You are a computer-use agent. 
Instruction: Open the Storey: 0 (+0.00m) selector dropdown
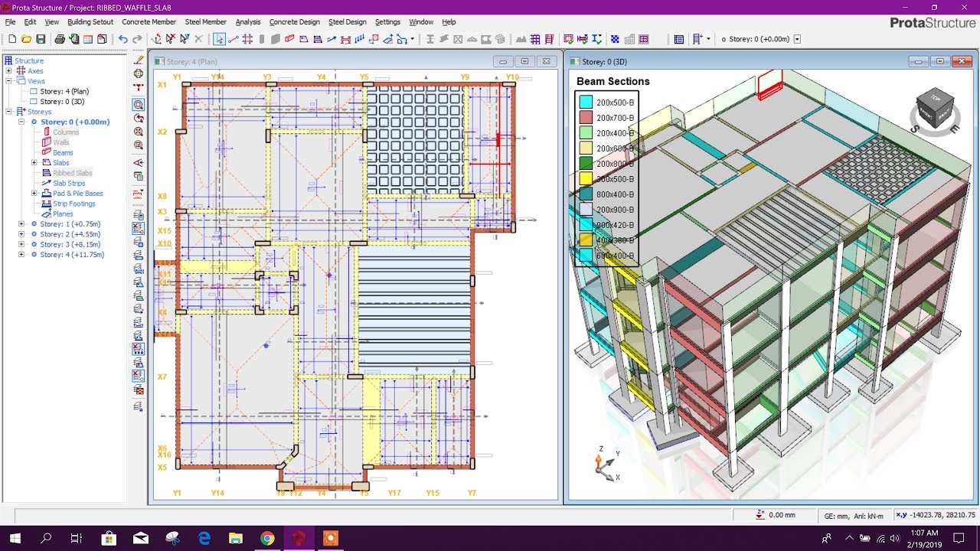coord(795,38)
